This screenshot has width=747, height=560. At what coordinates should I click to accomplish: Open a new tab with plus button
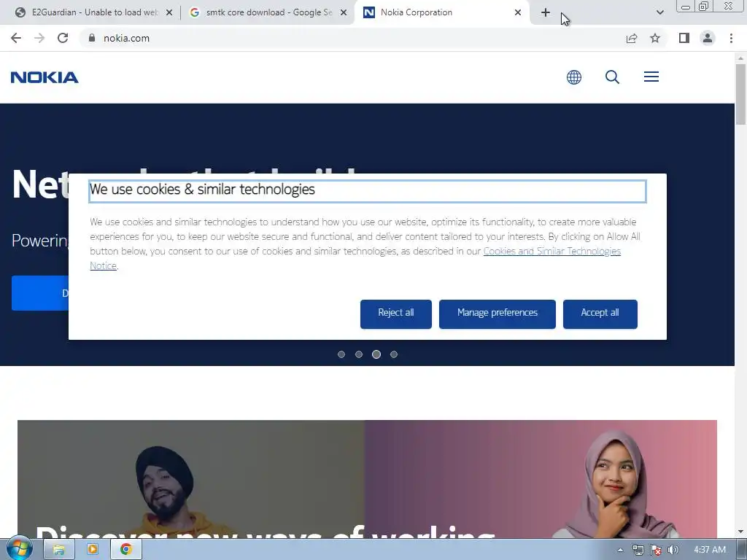pyautogui.click(x=546, y=12)
